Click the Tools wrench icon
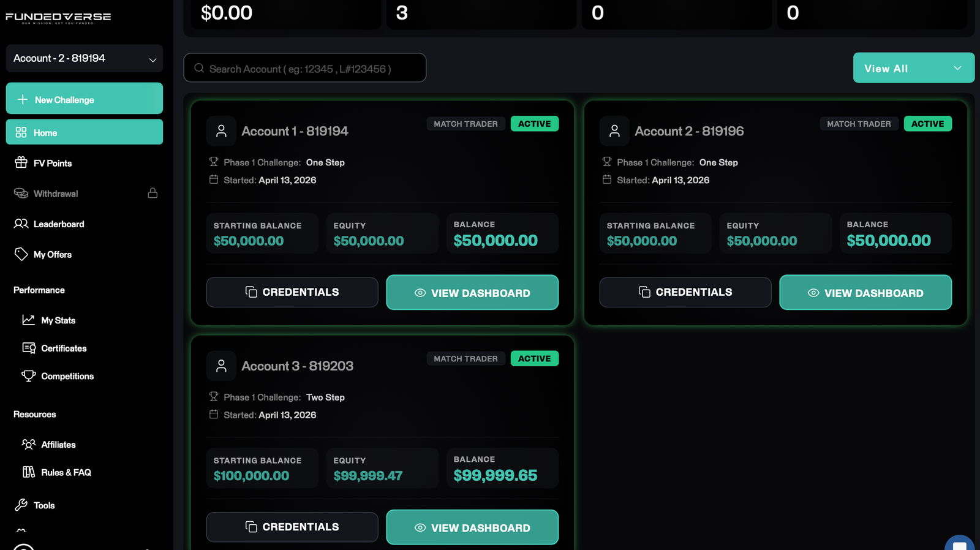980x550 pixels. pos(21,505)
